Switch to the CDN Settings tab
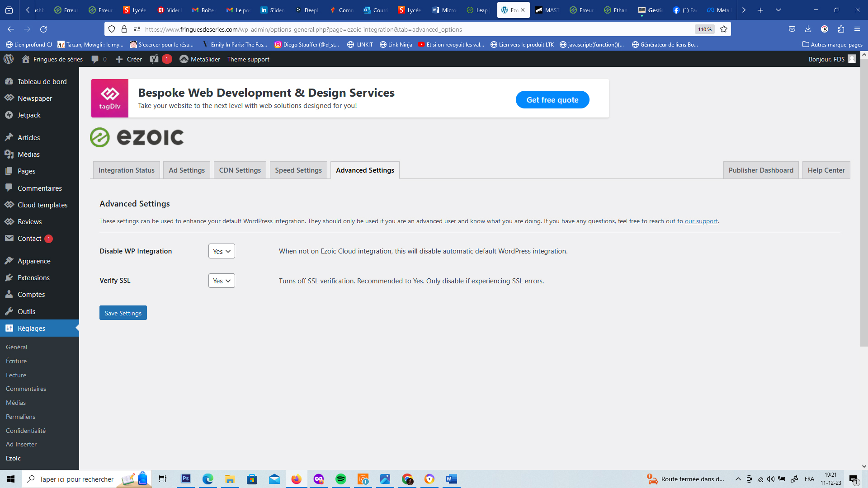The width and height of the screenshot is (868, 488). 240,170
